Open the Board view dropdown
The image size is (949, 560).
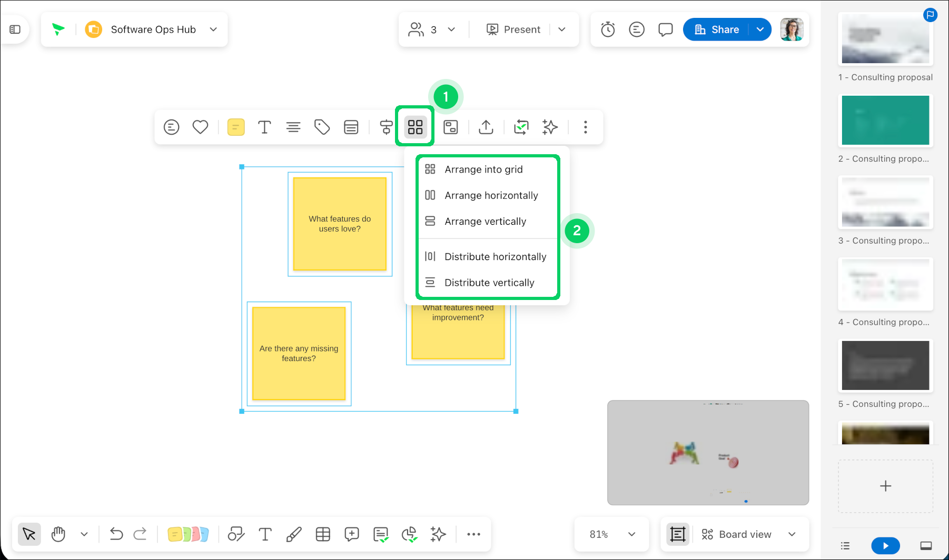pos(748,535)
